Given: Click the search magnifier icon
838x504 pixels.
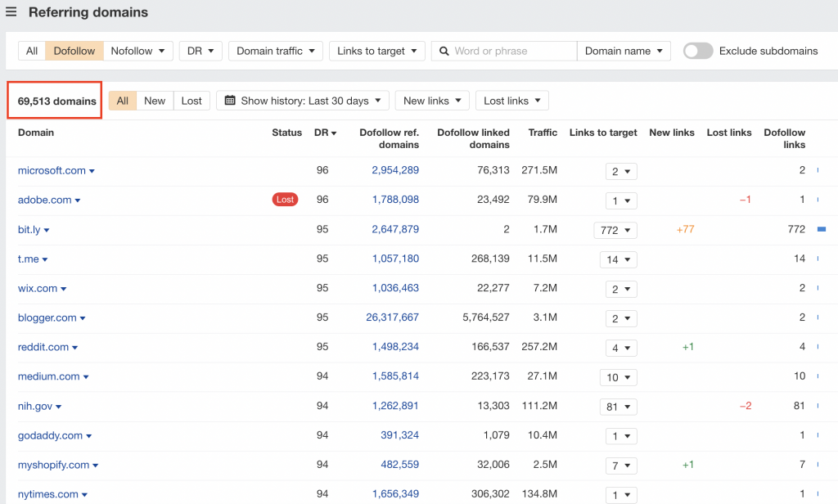Looking at the screenshot, I should pyautogui.click(x=444, y=52).
